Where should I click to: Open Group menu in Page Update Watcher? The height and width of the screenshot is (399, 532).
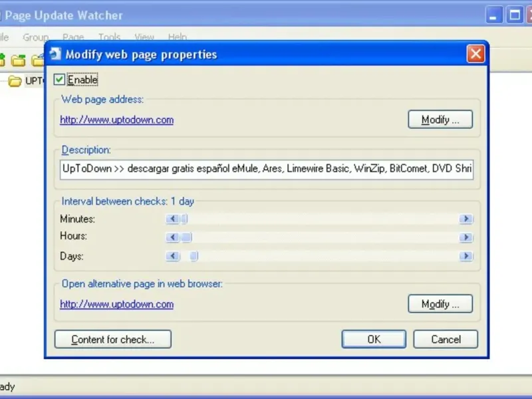(x=35, y=37)
